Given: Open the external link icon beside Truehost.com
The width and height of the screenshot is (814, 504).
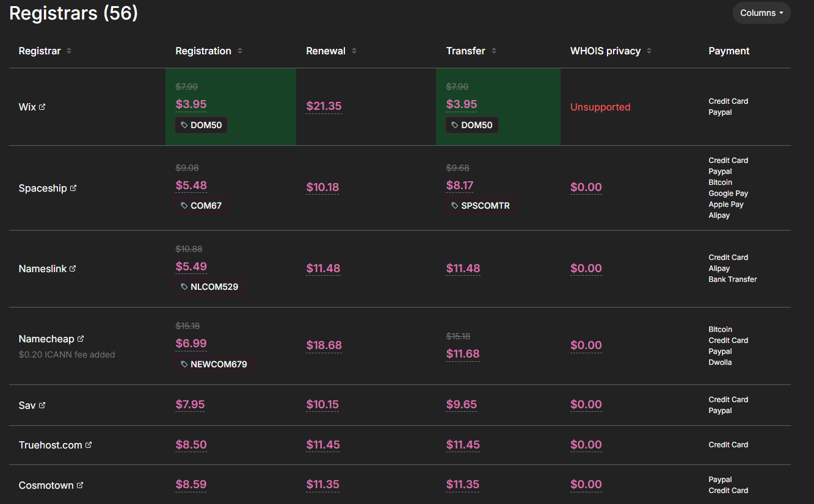Looking at the screenshot, I should 89,445.
